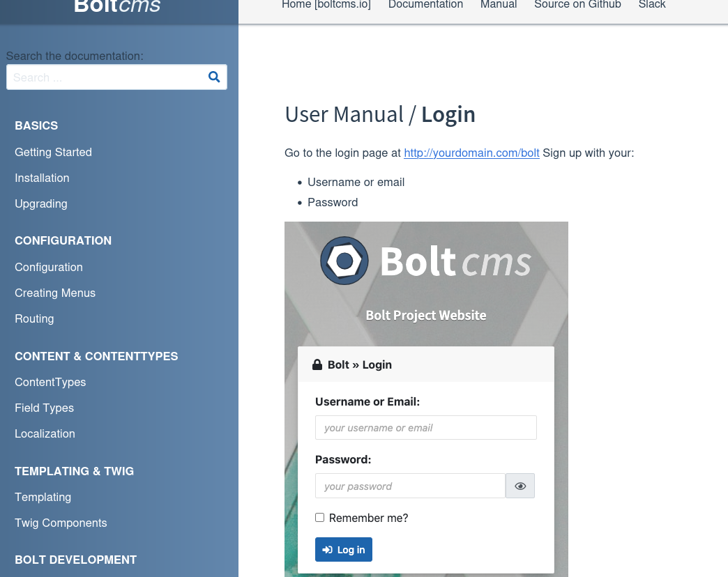The width and height of the screenshot is (728, 577).
Task: Open Routing page in sidebar
Action: pyautogui.click(x=34, y=319)
